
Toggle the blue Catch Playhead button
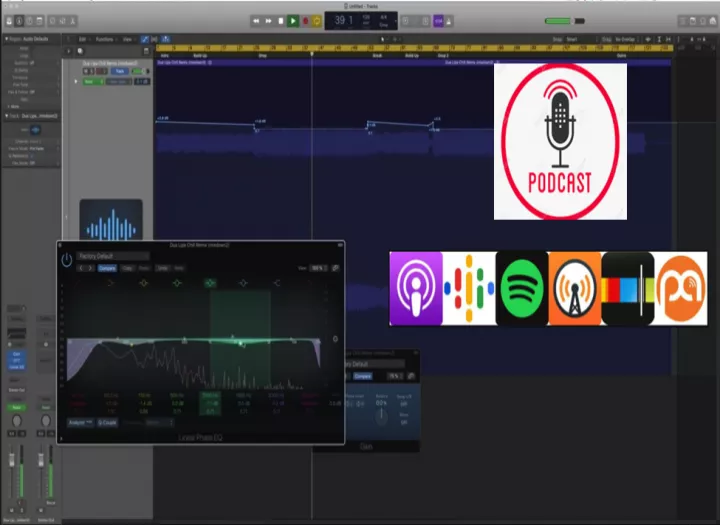[x=166, y=39]
